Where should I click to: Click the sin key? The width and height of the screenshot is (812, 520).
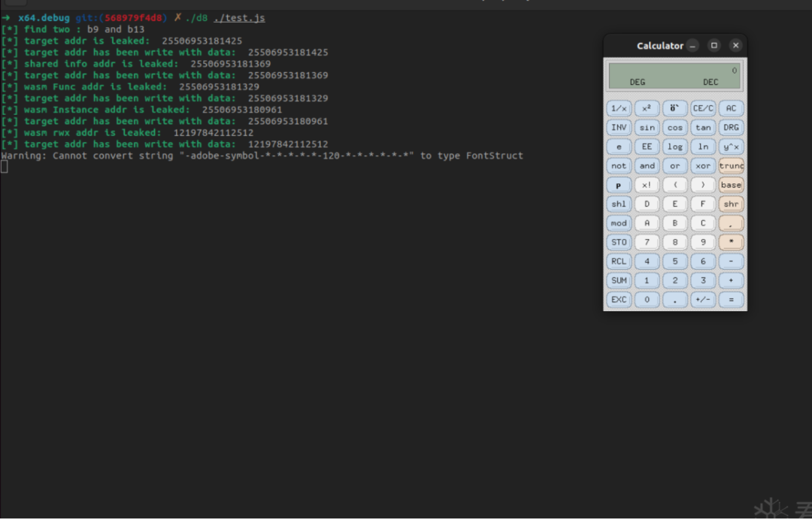pyautogui.click(x=647, y=127)
